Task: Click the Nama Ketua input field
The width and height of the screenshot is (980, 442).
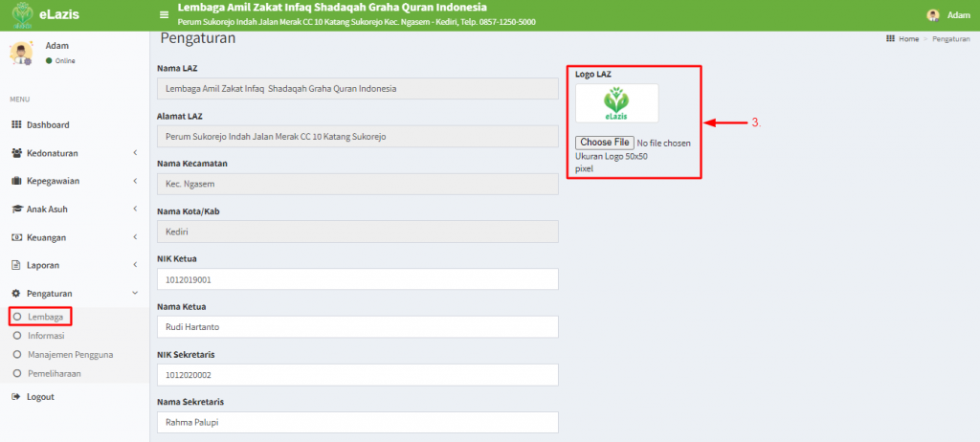Action: pos(358,327)
